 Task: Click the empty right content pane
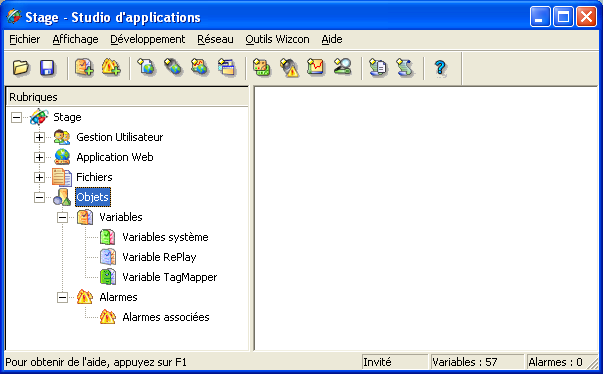click(x=426, y=218)
